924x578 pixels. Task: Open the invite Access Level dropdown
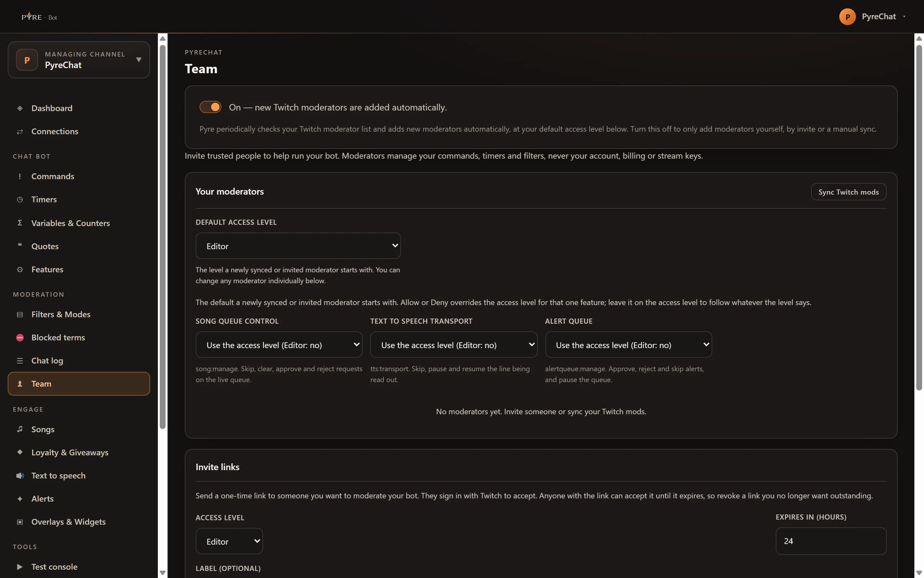[229, 541]
